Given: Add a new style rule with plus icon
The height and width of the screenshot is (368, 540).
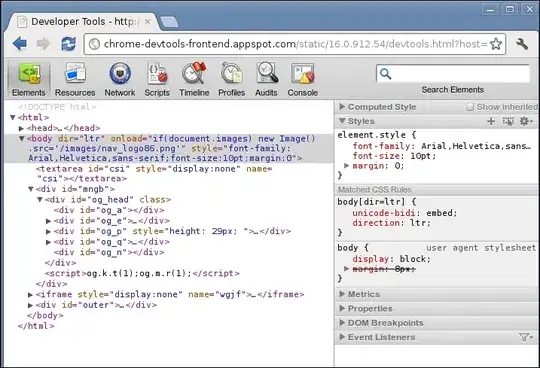Looking at the screenshot, I should click(491, 121).
